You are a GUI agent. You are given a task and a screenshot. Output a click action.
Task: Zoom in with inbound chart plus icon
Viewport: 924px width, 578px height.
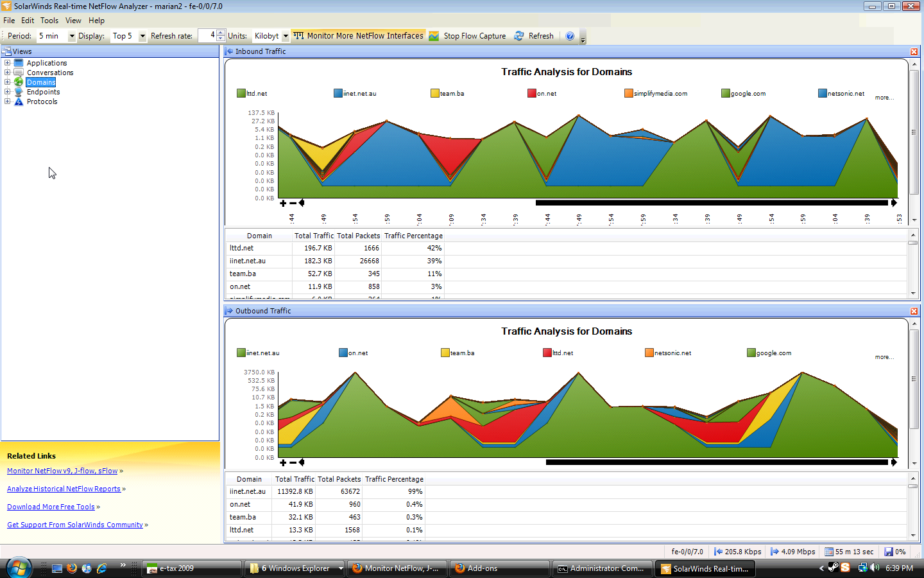click(x=283, y=203)
